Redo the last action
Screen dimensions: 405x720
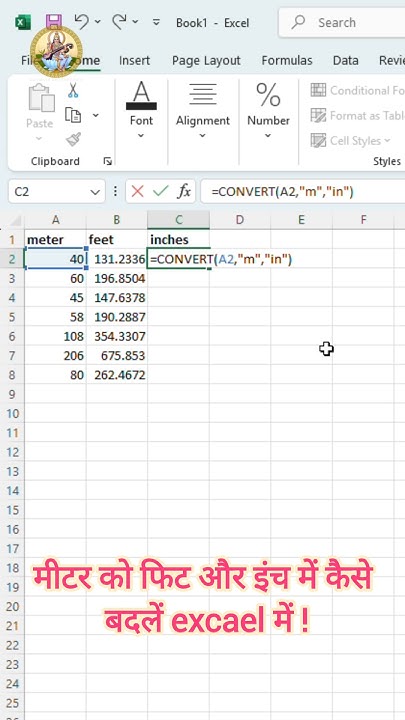point(119,21)
